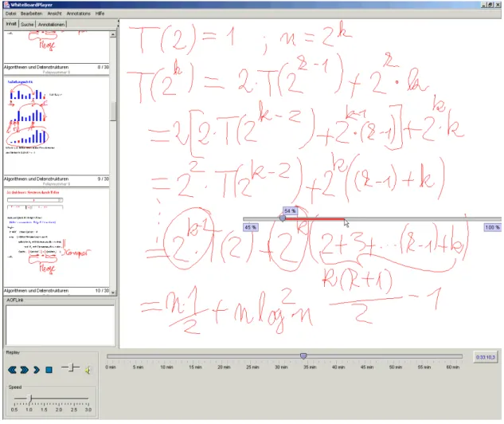The image size is (504, 424).
Task: Click the slide list scrollbar thumb
Action: (113, 112)
